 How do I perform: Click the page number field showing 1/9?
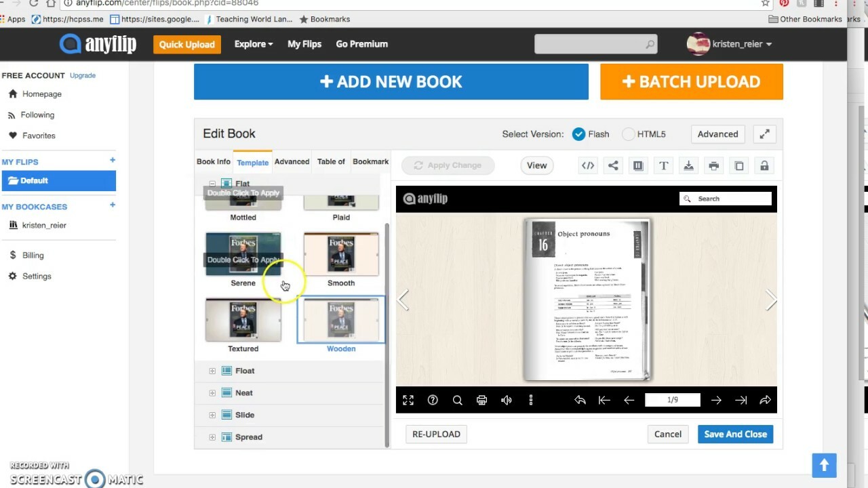click(673, 400)
